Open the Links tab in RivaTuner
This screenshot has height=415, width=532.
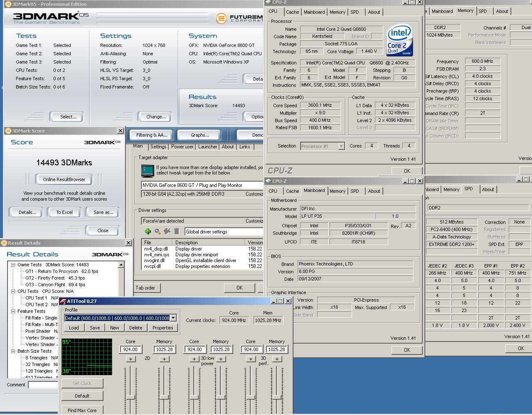(245, 147)
